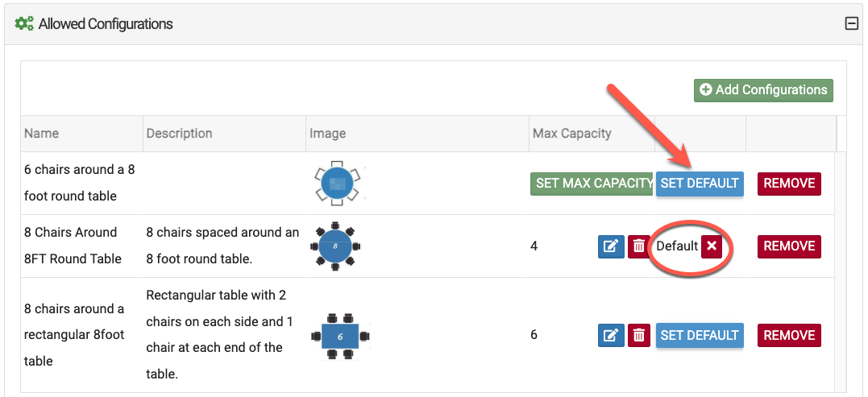Open the rectangular table layout image
The width and height of the screenshot is (868, 397).
pyautogui.click(x=340, y=336)
